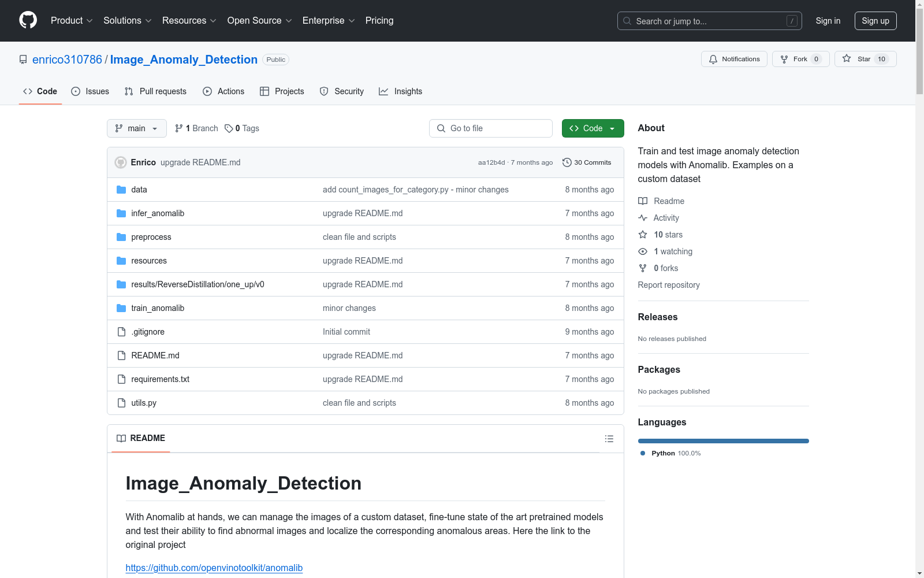Click Report repository link

coord(669,285)
